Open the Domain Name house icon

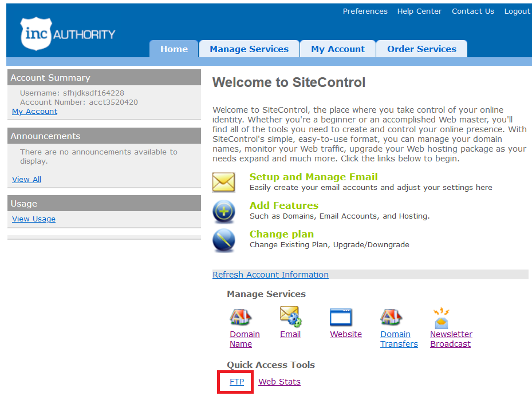(240, 317)
